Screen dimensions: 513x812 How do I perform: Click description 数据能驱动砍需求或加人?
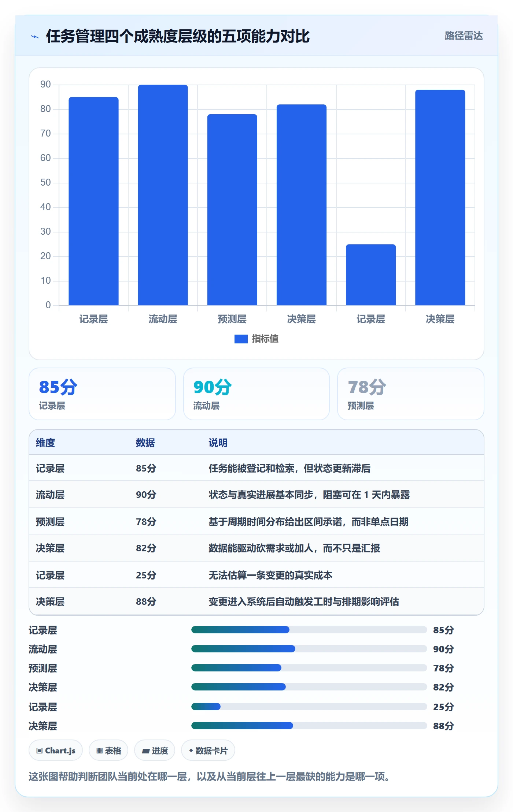tap(261, 548)
